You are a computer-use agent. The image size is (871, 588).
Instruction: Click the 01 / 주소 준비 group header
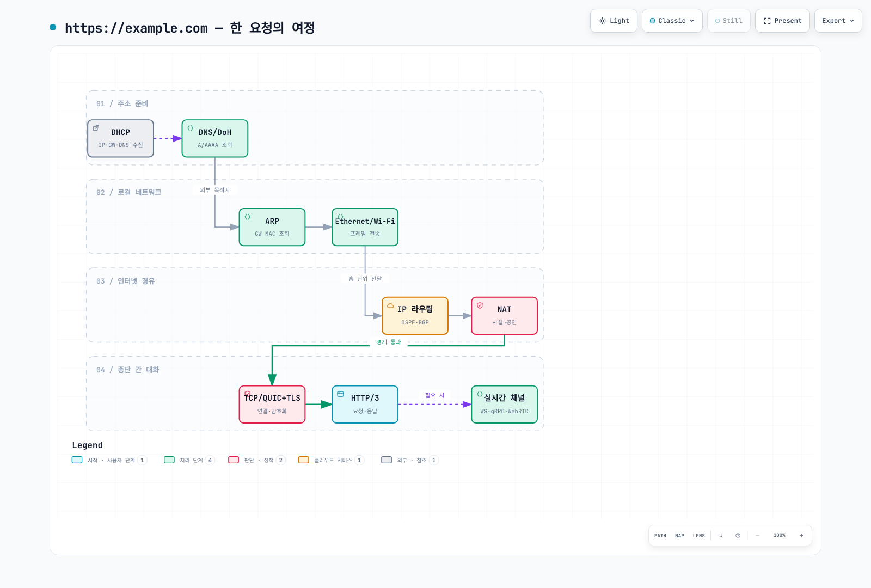(122, 103)
